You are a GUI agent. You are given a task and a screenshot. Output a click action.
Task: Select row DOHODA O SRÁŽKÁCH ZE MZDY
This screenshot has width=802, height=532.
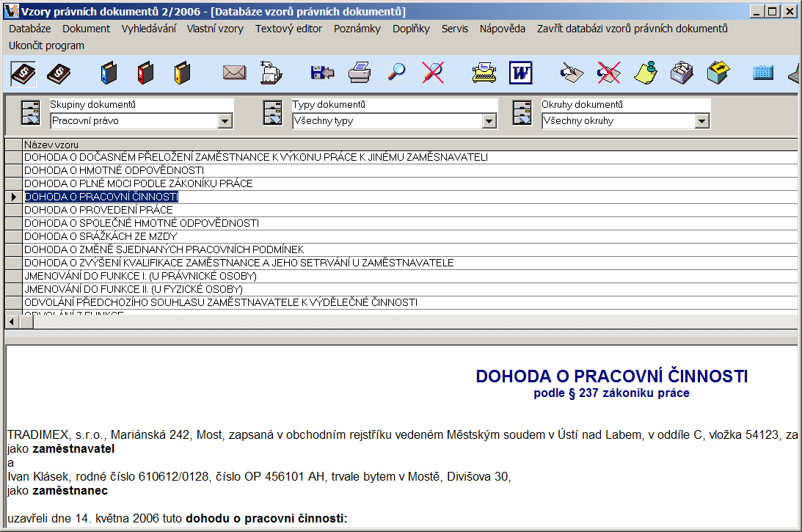point(409,236)
